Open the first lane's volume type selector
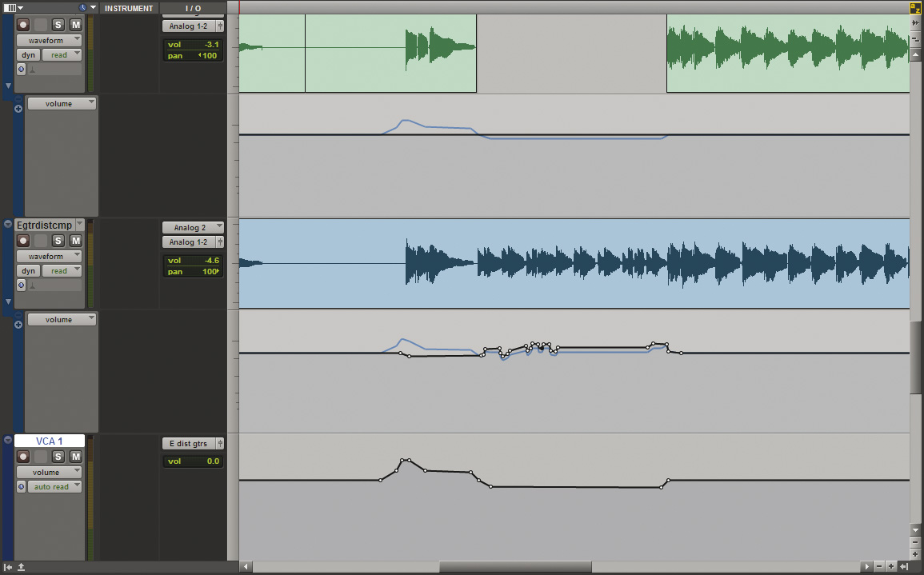The image size is (924, 575). click(x=62, y=104)
